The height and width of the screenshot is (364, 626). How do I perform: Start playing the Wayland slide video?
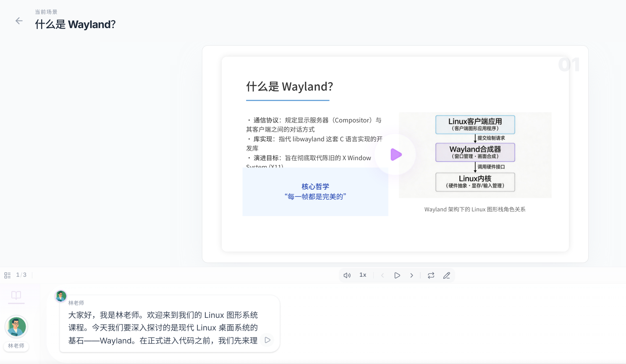coord(395,155)
